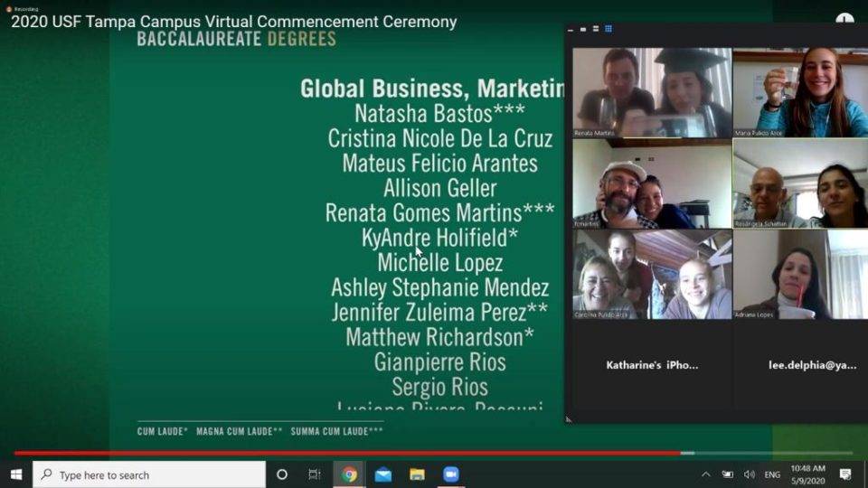Switch Zoom panel to active speaker thumbnail view

coord(596,29)
